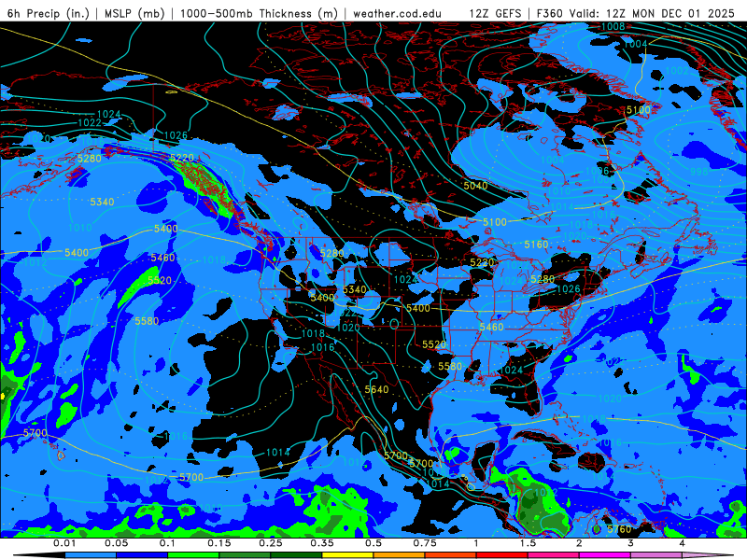Click the 0.15 legend value label
The image size is (747, 560).
click(x=219, y=543)
